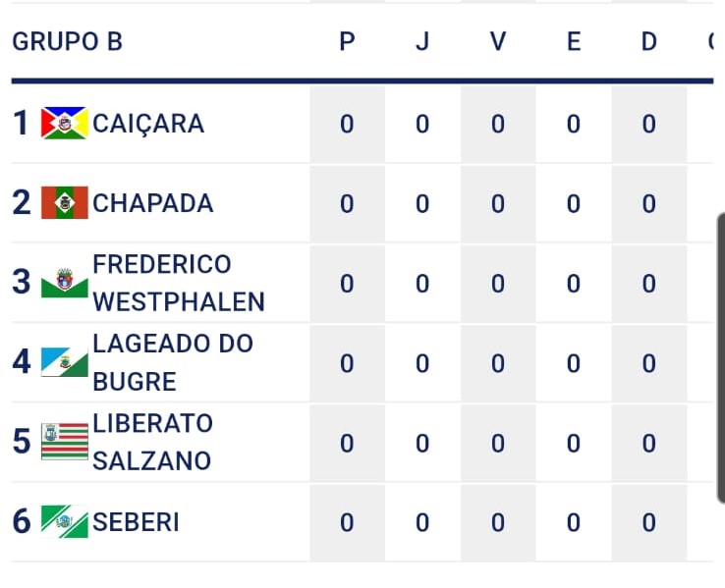Viewport: 725px width, 588px height.
Task: Open LIBERATO SALZANO team name
Action: (152, 442)
